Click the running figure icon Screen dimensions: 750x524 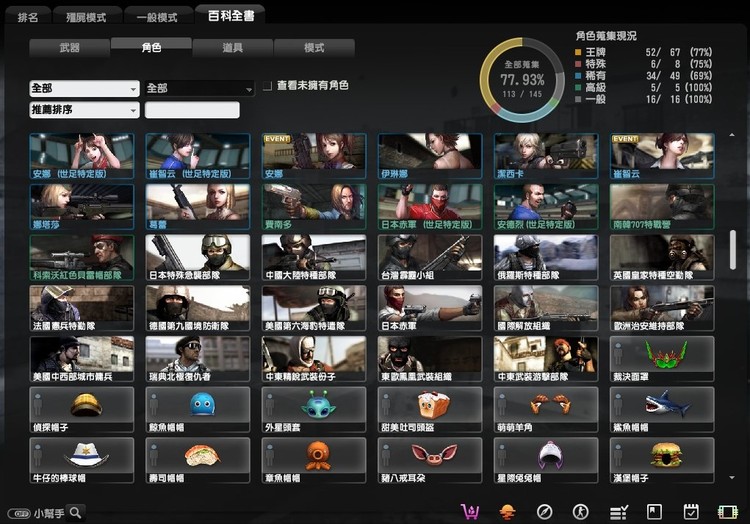[x=581, y=511]
